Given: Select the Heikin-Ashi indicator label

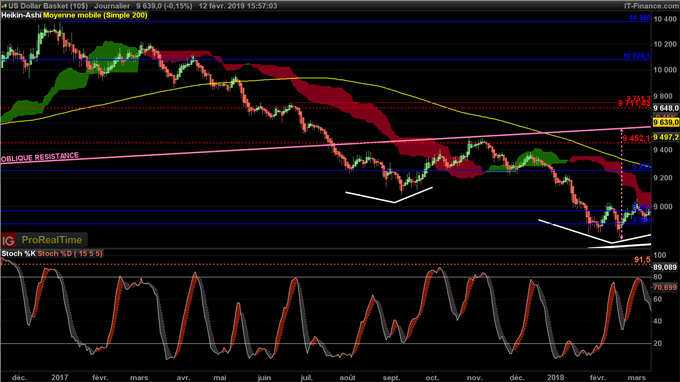Looking at the screenshot, I should point(21,15).
